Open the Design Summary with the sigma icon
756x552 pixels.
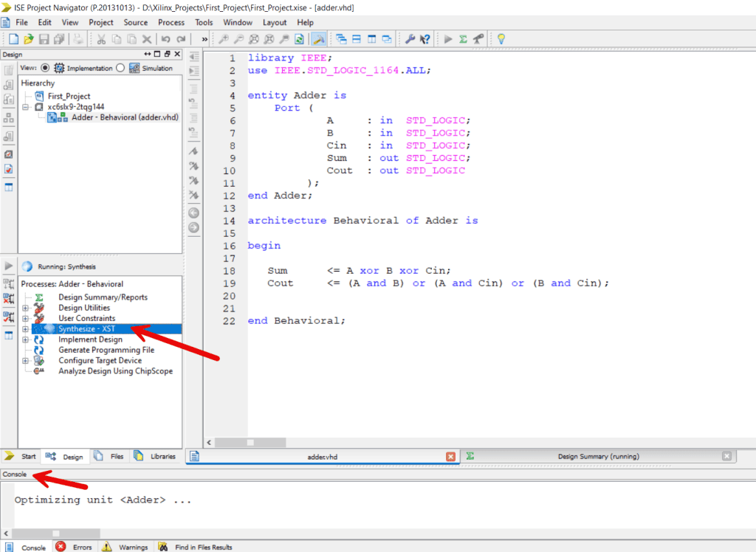464,39
